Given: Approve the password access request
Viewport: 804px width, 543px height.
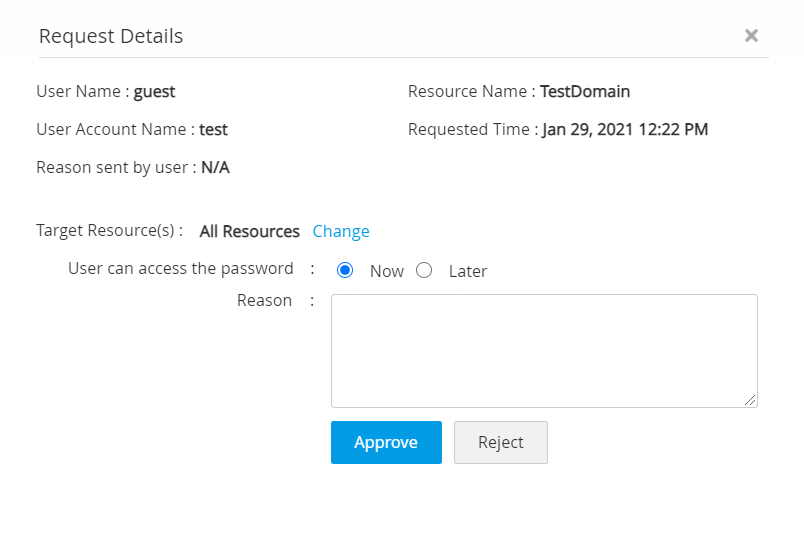Looking at the screenshot, I should click(386, 442).
